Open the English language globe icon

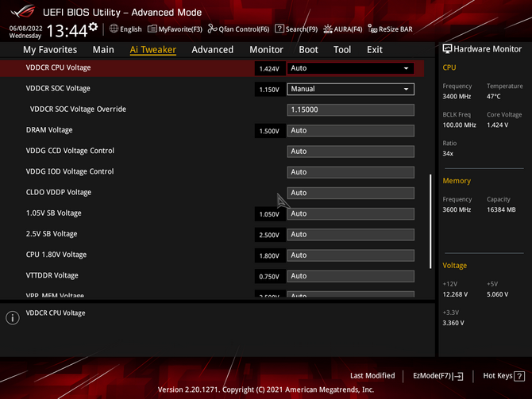[114, 29]
